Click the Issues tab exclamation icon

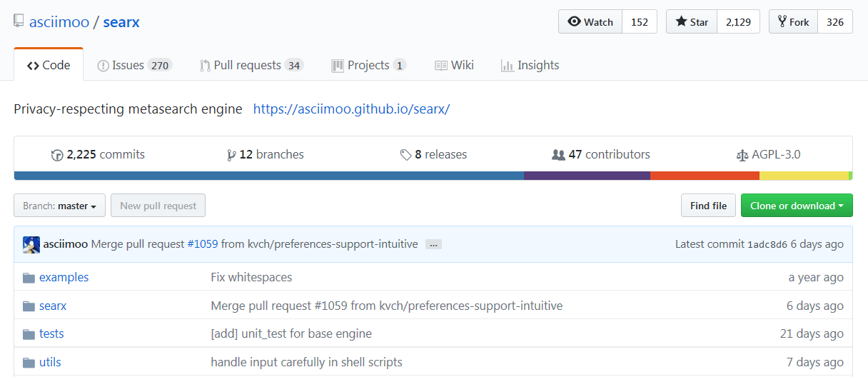103,66
